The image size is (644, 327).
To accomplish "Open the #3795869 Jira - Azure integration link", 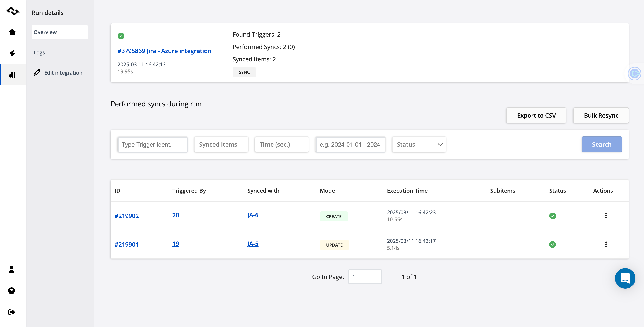I will pos(164,51).
